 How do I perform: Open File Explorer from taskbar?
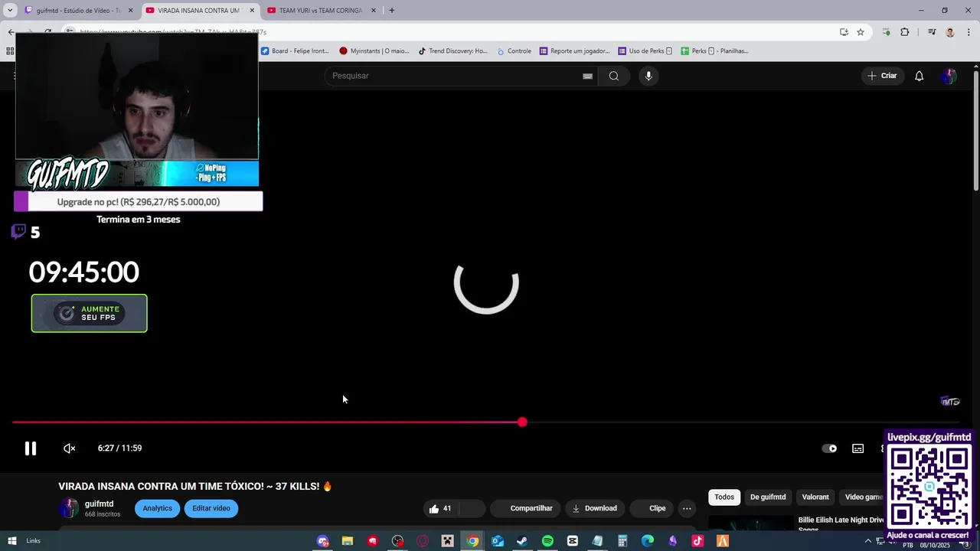point(347,541)
